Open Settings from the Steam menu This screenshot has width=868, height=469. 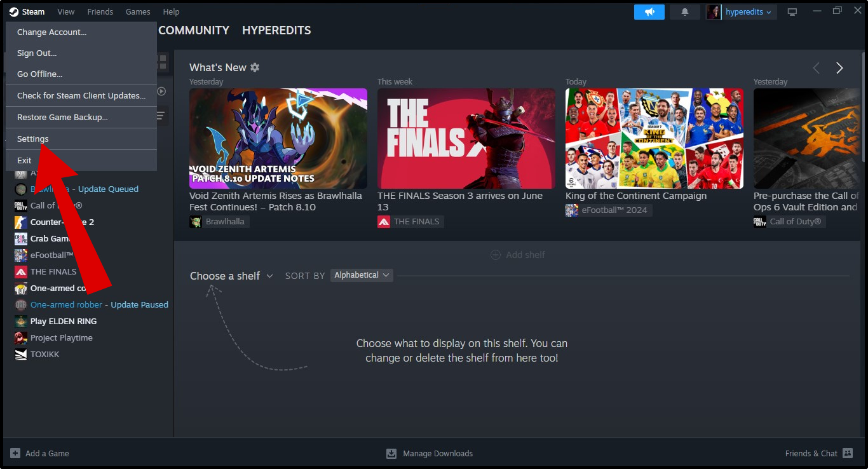tap(81, 139)
